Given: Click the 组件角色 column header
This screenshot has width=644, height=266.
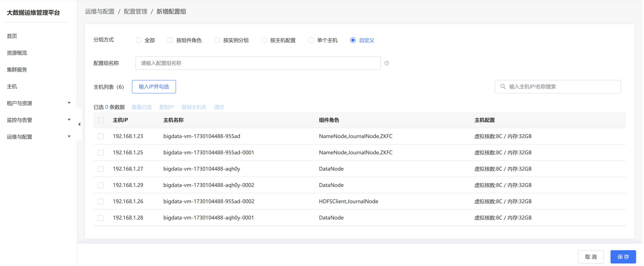Looking at the screenshot, I should pos(329,120).
